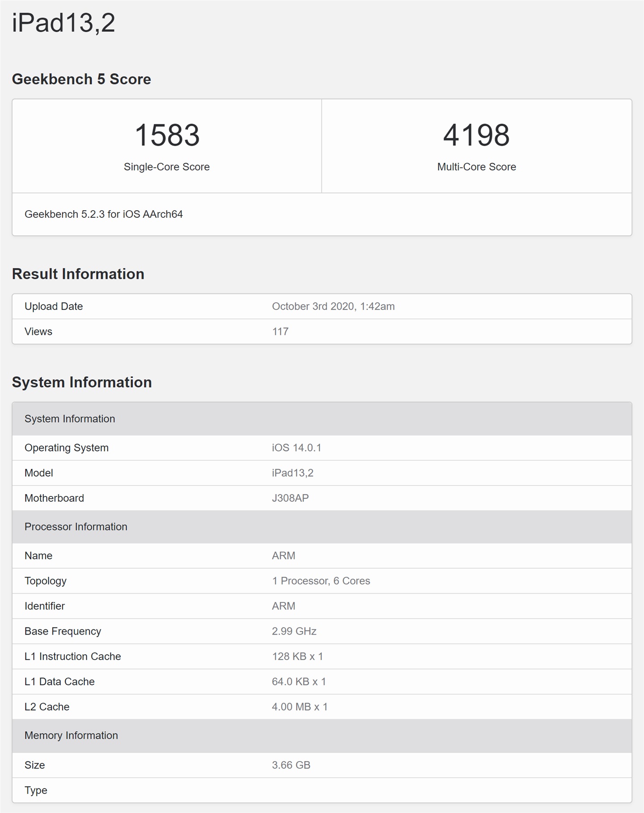Select the memory size value 3.66 GB
This screenshot has width=644, height=813.
(x=291, y=765)
